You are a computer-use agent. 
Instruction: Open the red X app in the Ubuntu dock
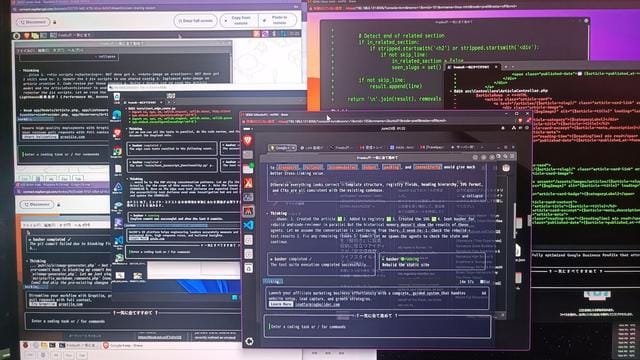tap(248, 183)
